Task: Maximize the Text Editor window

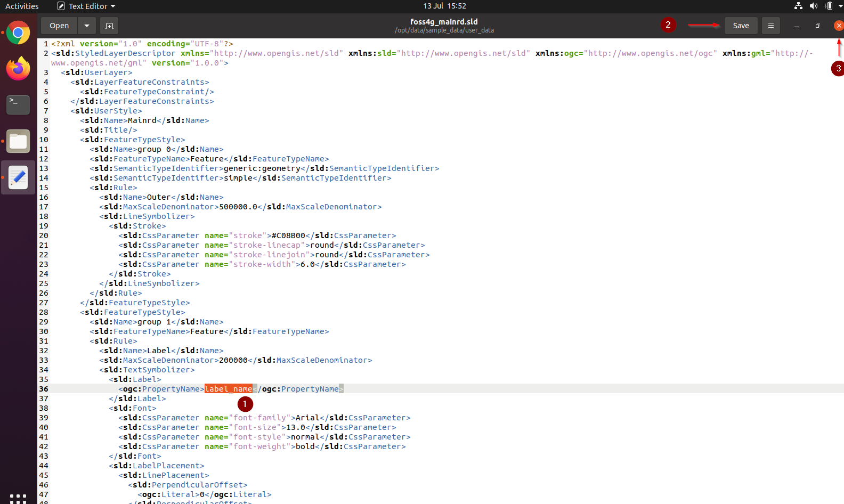Action: [817, 26]
